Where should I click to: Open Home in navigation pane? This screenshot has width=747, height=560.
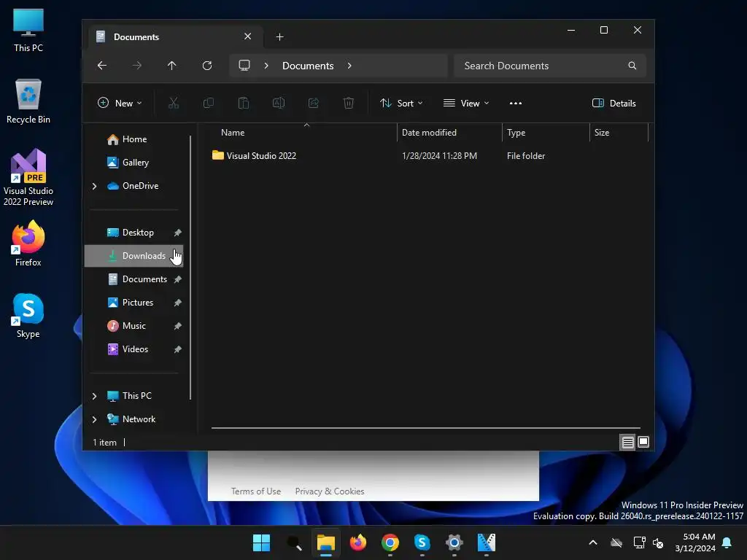[x=134, y=139]
